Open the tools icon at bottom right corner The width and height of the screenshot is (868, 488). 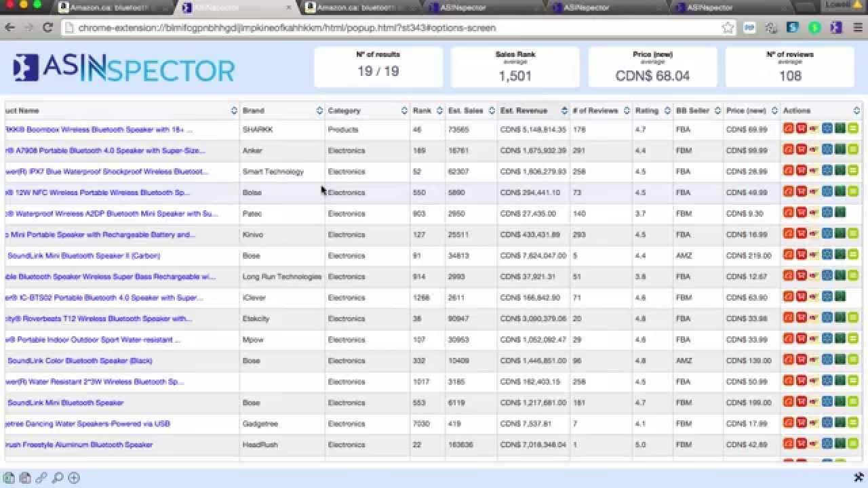click(x=858, y=477)
